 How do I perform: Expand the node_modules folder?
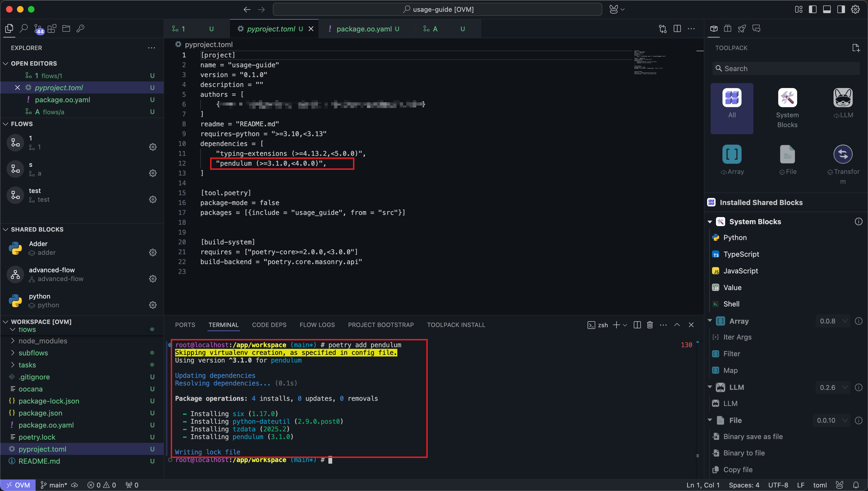click(x=42, y=341)
